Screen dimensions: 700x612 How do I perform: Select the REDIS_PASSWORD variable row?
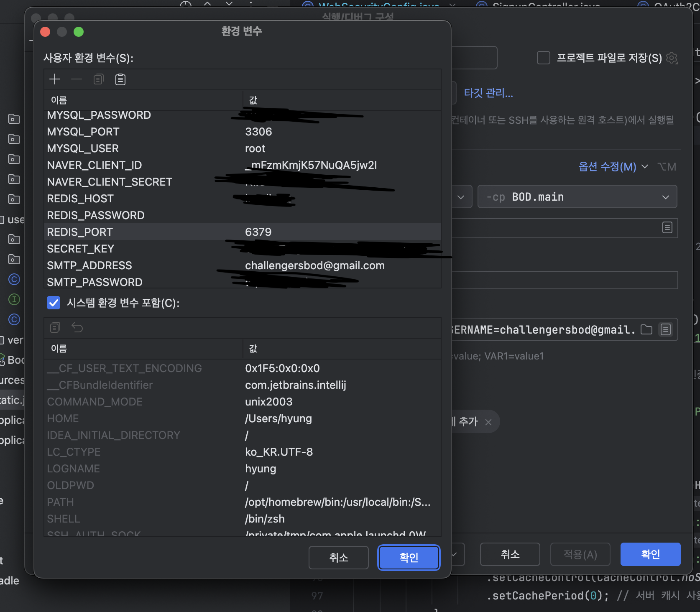click(x=243, y=215)
